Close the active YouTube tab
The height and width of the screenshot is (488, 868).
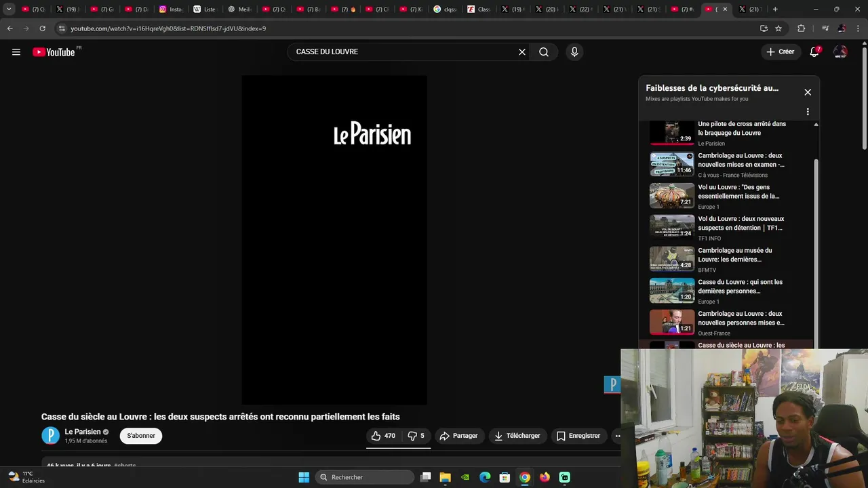coord(725,9)
